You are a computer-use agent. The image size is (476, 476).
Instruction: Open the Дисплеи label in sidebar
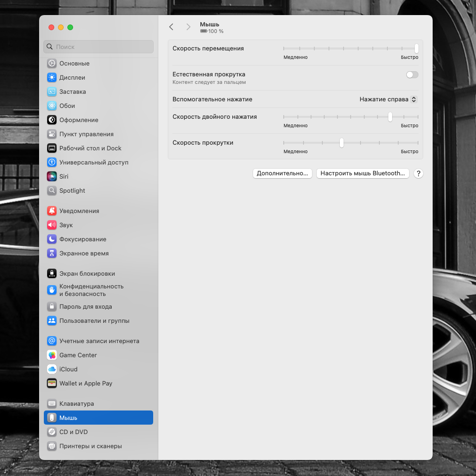point(72,77)
